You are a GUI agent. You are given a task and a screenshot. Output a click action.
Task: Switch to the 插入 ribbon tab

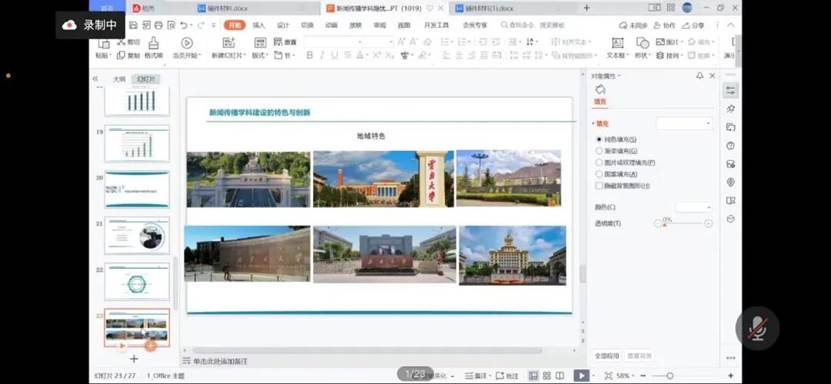tap(259, 25)
